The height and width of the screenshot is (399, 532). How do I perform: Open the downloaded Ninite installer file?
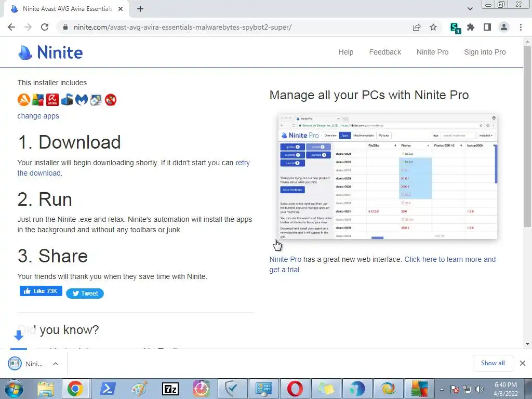tap(25, 364)
